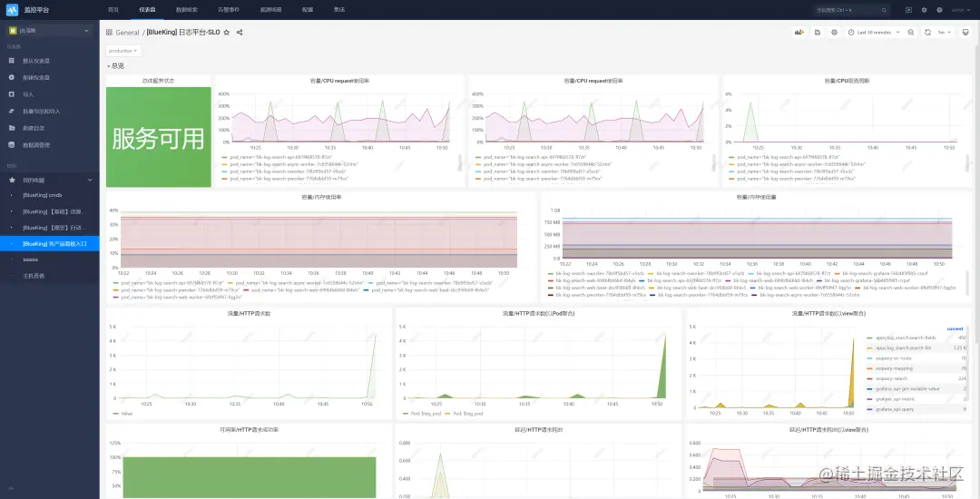Screen dimensions: 980x499
Task: Open [BlueKing]【模型】favorite dashboard
Action: (54, 228)
